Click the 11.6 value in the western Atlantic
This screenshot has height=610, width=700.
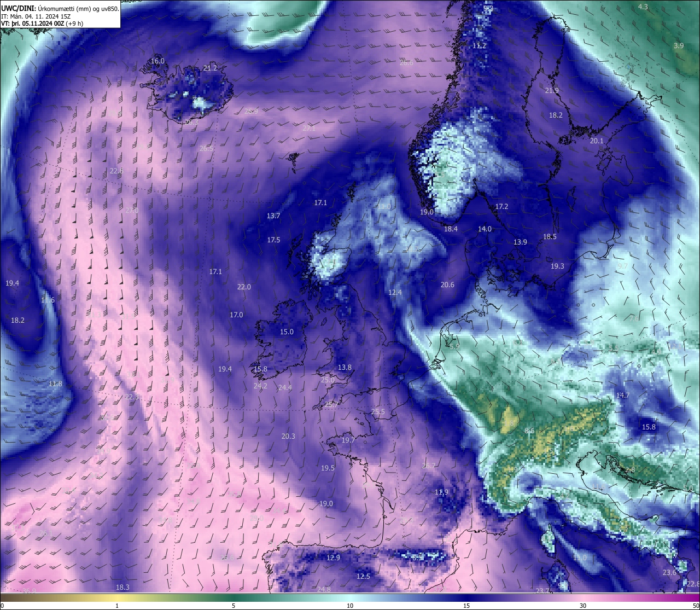pos(48,300)
